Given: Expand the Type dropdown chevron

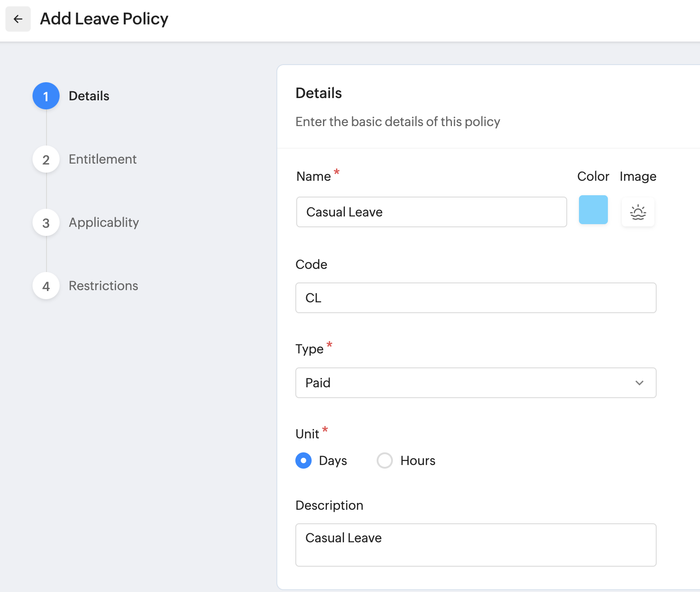Looking at the screenshot, I should click(639, 383).
